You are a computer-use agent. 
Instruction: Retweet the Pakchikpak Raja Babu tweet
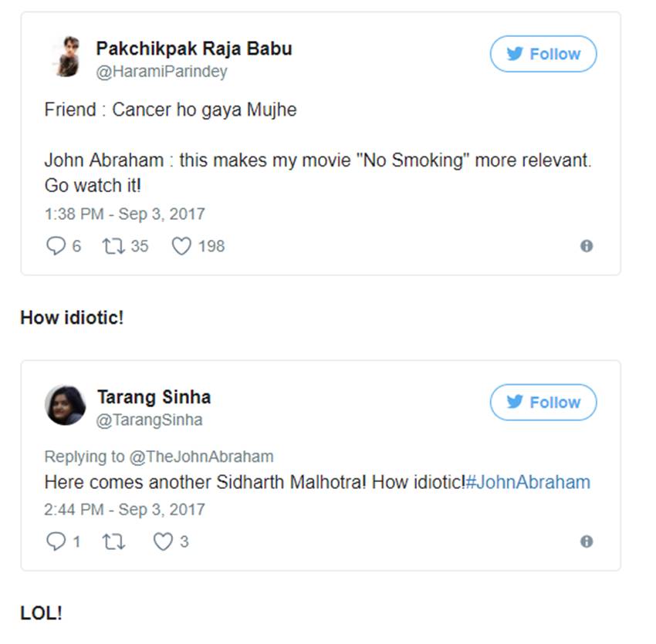click(x=113, y=246)
